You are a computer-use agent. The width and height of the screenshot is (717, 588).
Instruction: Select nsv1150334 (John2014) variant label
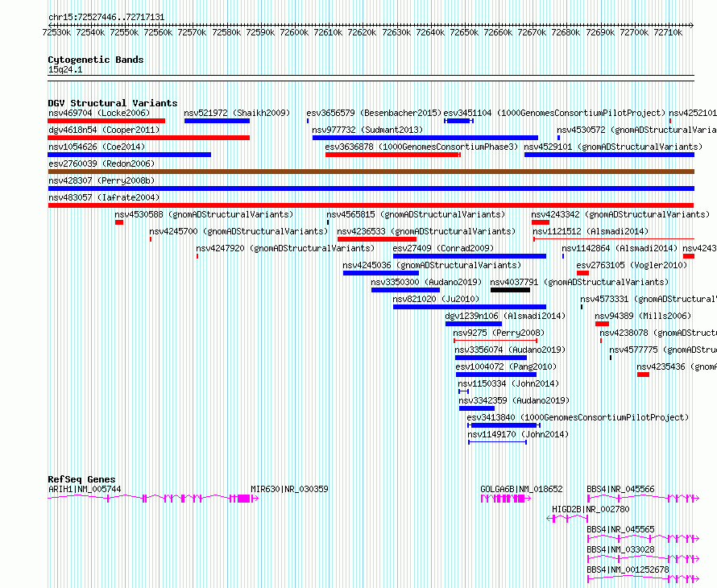508,383
